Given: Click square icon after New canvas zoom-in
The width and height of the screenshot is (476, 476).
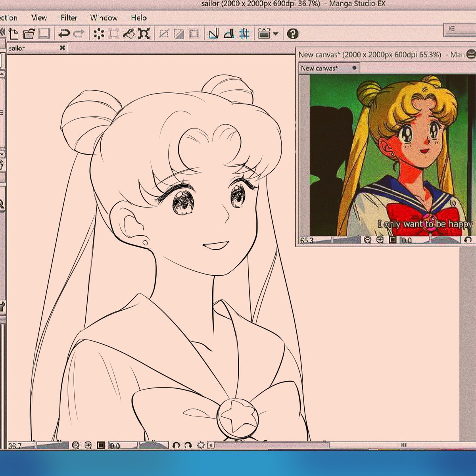Looking at the screenshot, I should (393, 240).
